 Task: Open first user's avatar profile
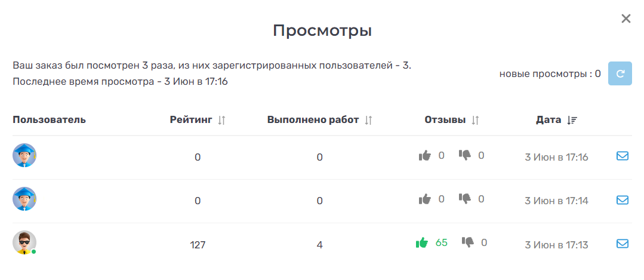pos(24,156)
